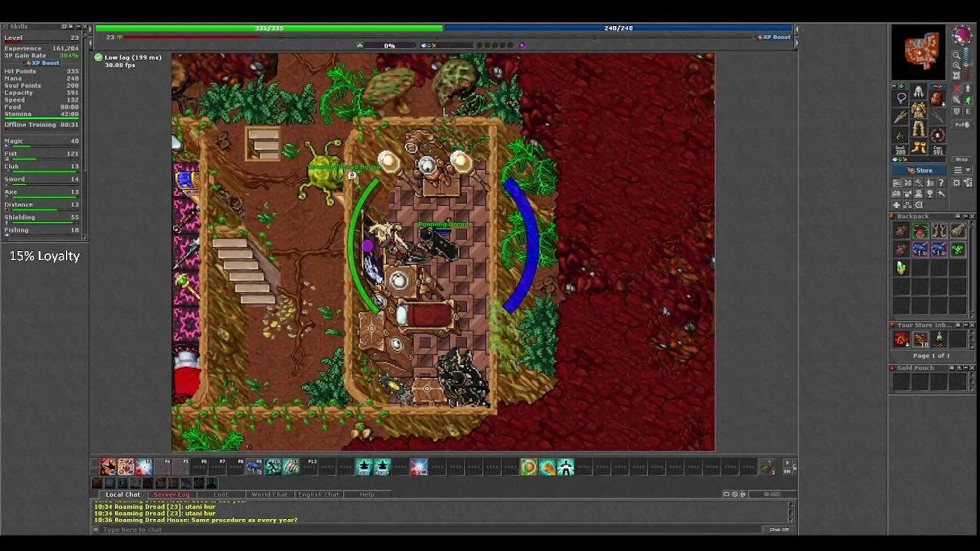Open the Store button
The image size is (980, 551).
919,170
